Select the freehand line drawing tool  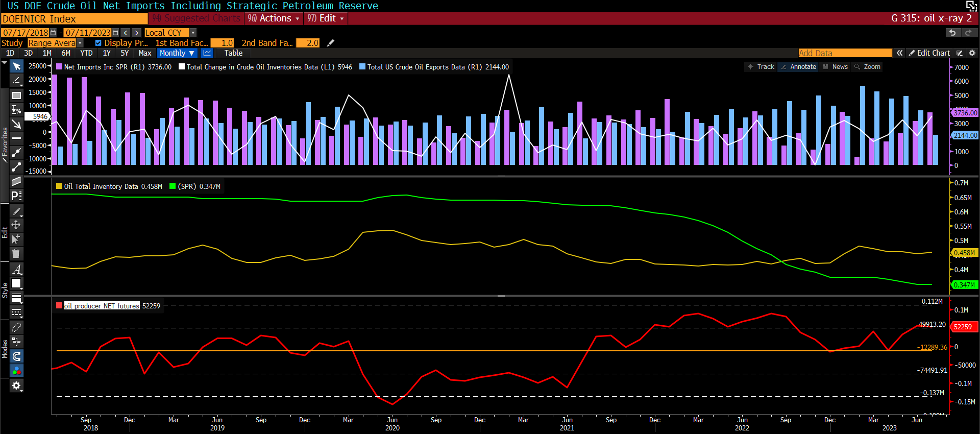point(16,81)
